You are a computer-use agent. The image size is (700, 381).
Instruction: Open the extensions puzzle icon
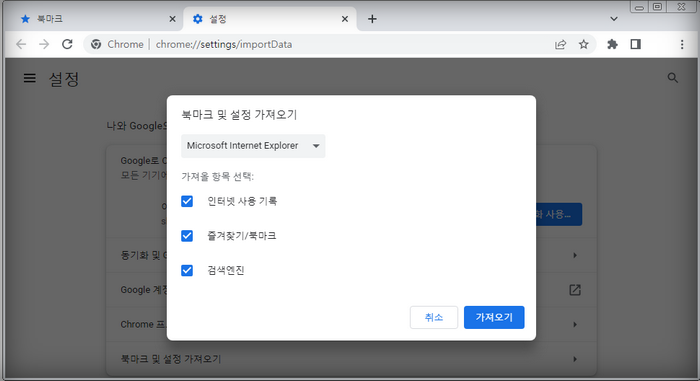(612, 44)
